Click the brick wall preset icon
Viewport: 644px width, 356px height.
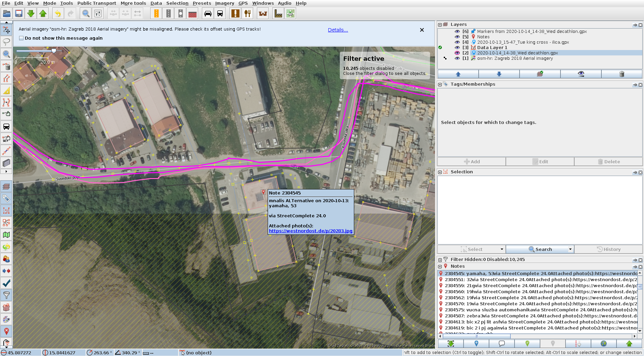(x=193, y=14)
